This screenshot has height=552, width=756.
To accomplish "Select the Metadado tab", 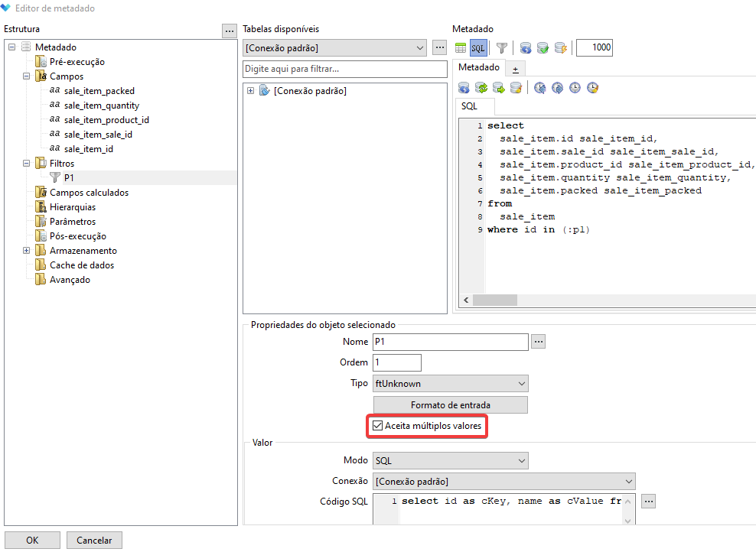I will click(478, 68).
